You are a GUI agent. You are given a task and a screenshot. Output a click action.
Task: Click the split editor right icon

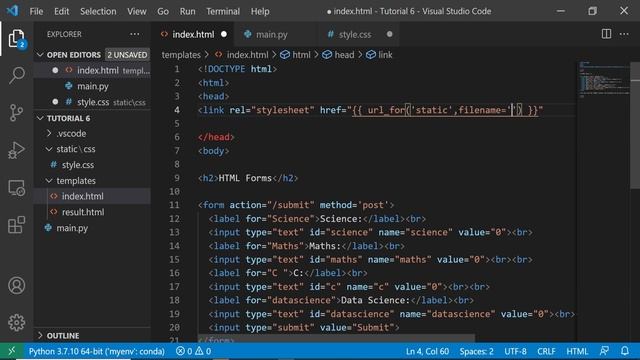[x=606, y=34]
